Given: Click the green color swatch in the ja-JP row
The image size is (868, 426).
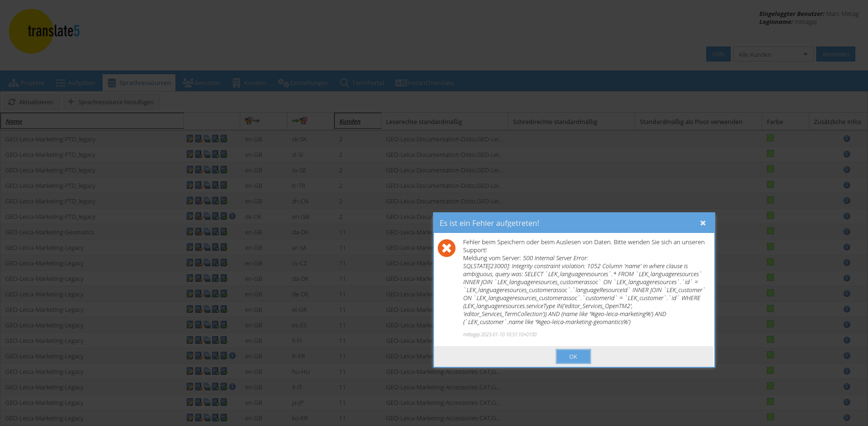Looking at the screenshot, I should [770, 402].
